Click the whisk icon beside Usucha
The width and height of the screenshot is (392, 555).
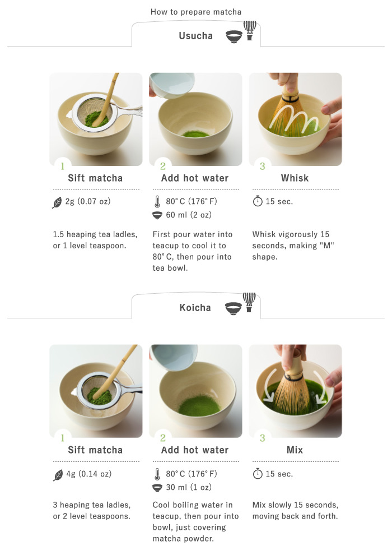(x=250, y=30)
